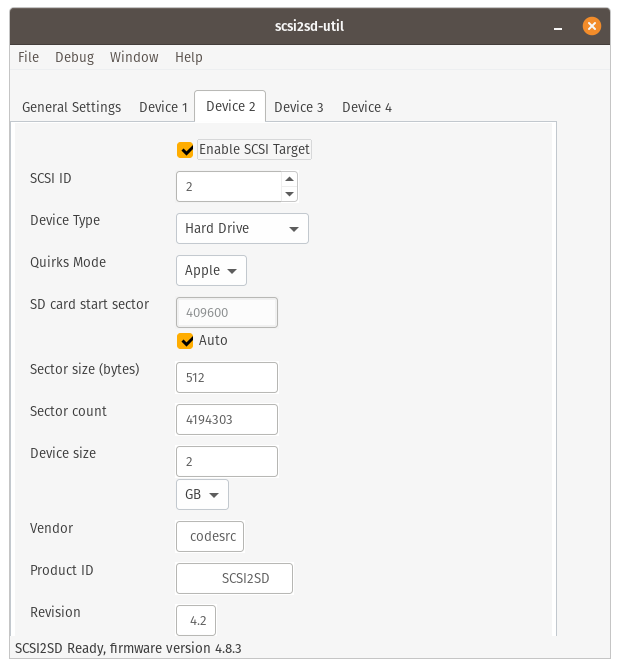Viewport: 620px width, 668px height.
Task: Open the Debug menu
Action: (x=75, y=57)
